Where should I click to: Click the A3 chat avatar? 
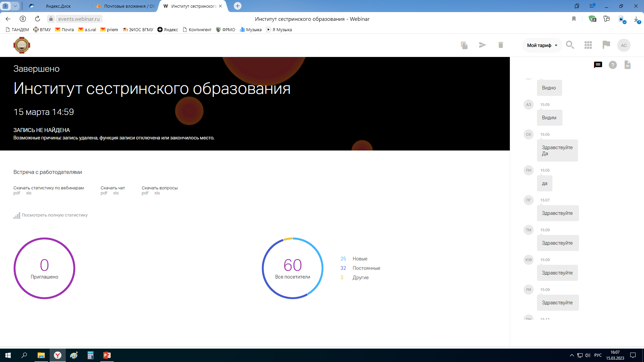529,105
